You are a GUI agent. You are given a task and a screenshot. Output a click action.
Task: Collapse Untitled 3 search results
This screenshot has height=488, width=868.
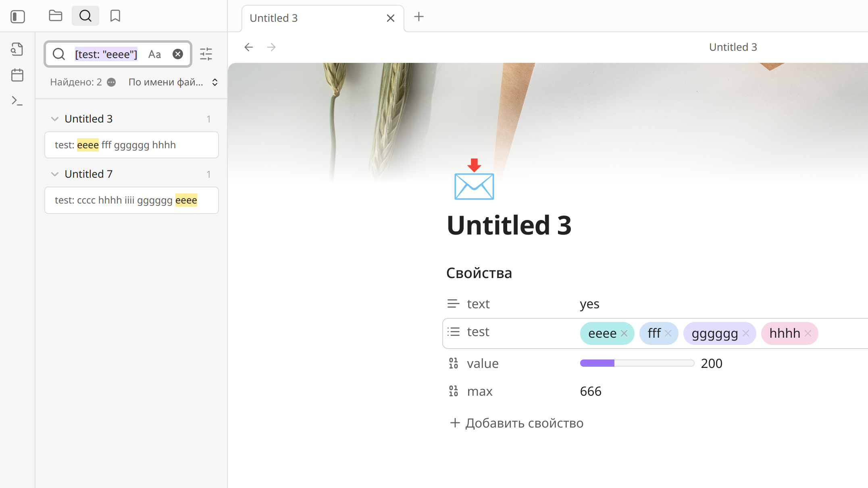54,119
